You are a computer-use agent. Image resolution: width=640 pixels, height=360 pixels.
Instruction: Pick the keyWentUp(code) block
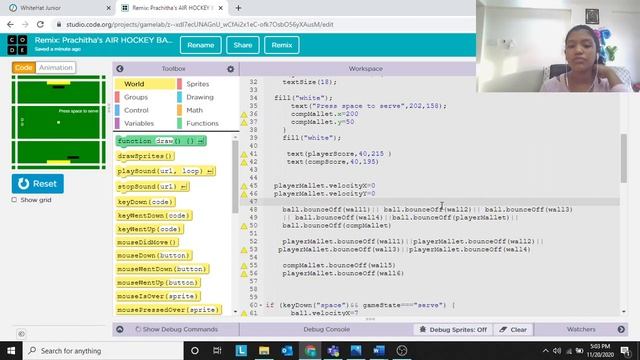tap(149, 229)
